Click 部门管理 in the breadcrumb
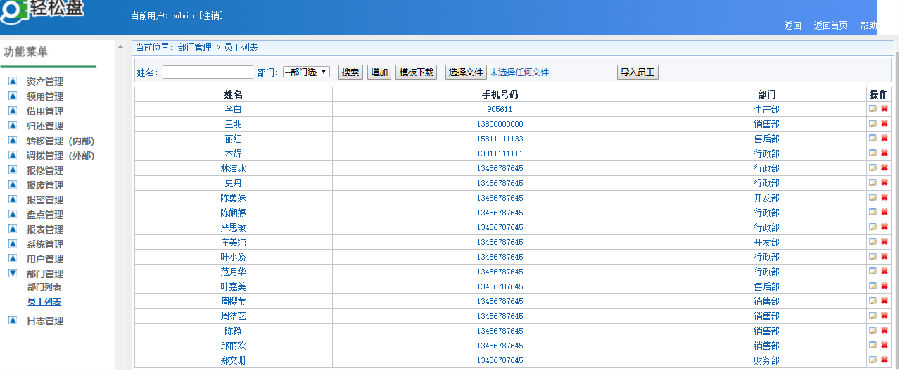Viewport: 899px width, 370px height. click(x=194, y=47)
